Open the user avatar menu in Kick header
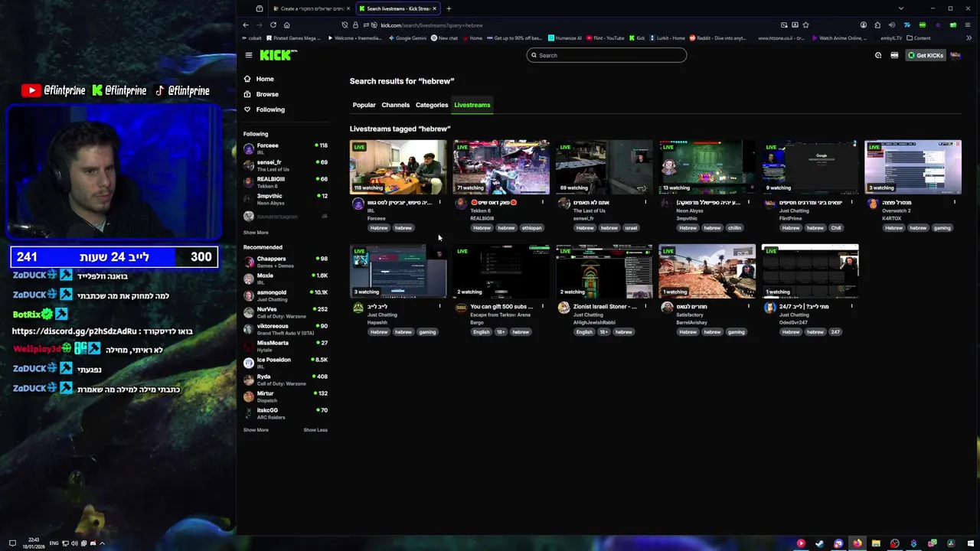 pyautogui.click(x=955, y=55)
